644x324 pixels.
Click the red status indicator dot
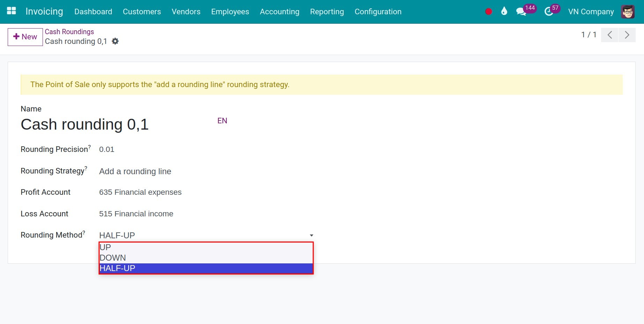(x=488, y=11)
